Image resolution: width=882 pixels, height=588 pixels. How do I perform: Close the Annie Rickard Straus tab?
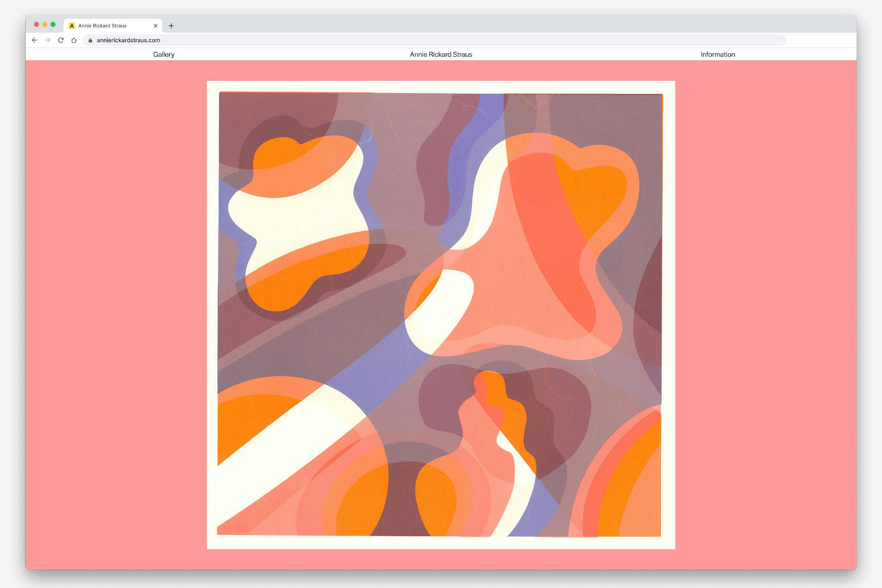(x=155, y=25)
